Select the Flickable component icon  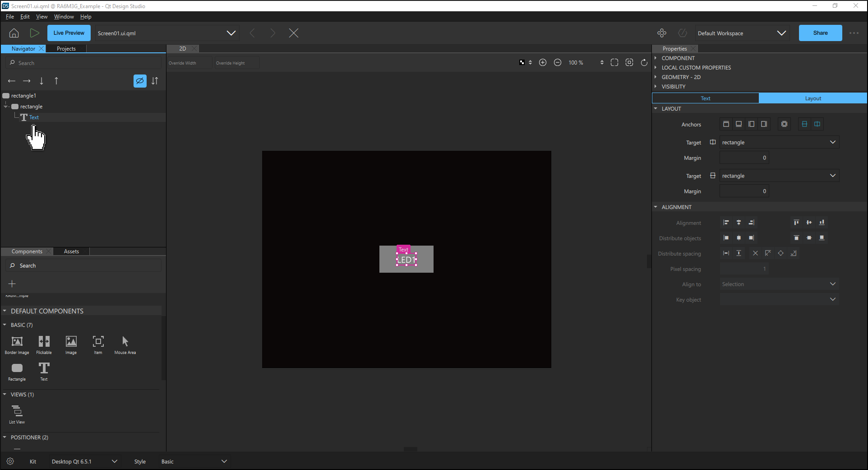coord(44,342)
